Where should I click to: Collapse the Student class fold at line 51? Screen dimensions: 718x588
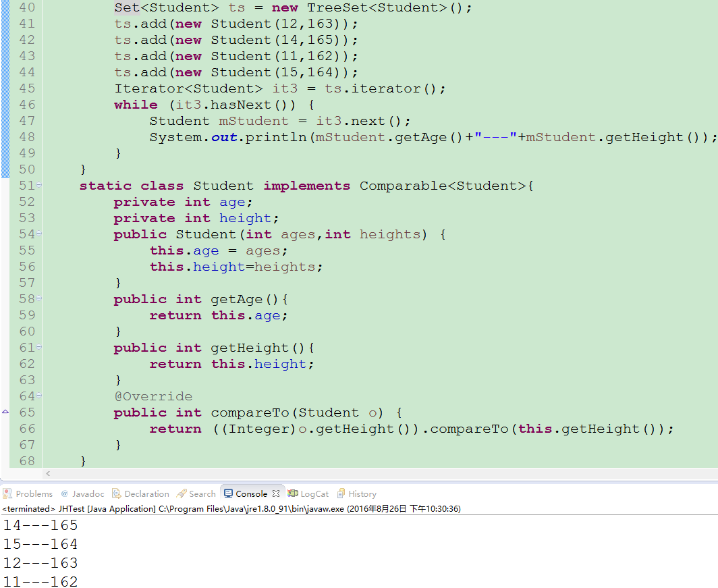(x=39, y=184)
